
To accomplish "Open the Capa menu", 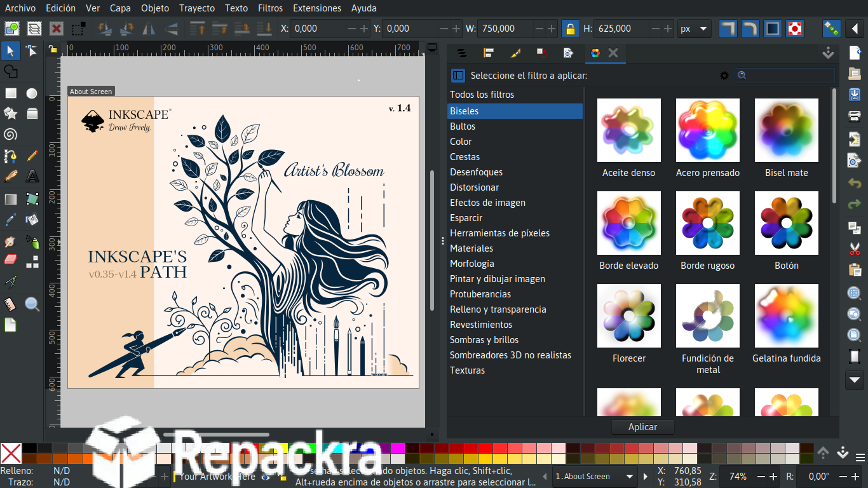I will tap(121, 8).
